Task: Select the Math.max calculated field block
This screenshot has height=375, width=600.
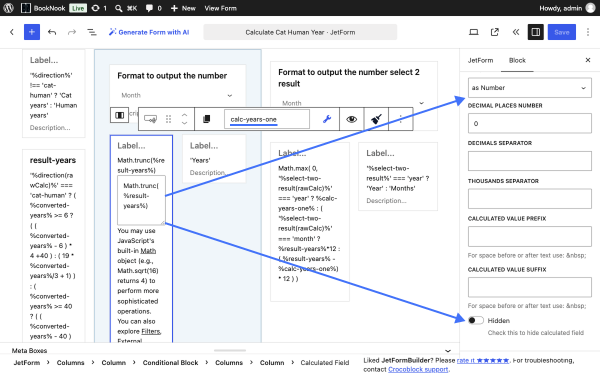Action: tap(310, 222)
